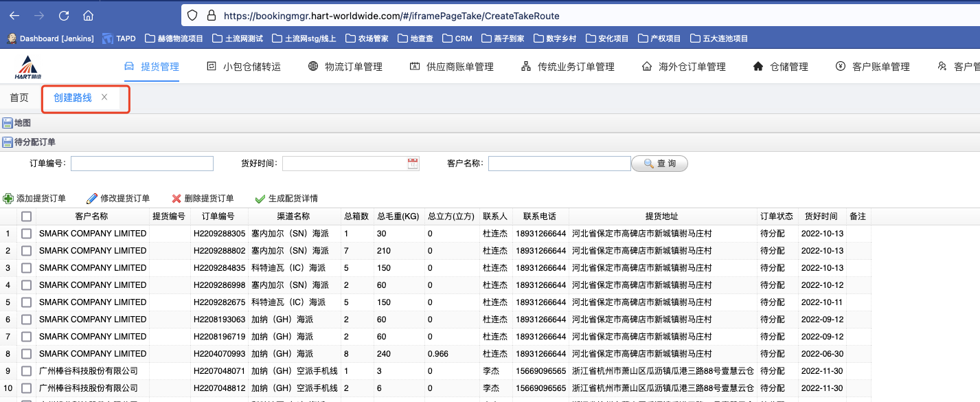Collapse the 地图 panel section
The image size is (980, 402).
(x=8, y=124)
